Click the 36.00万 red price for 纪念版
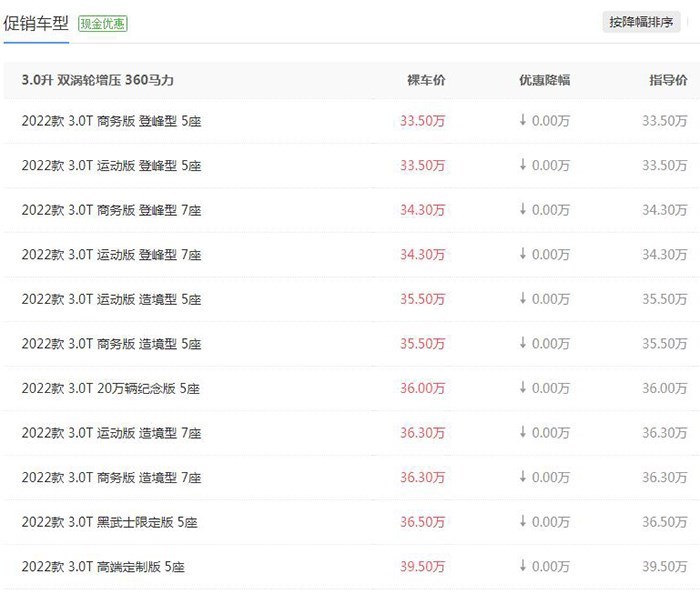This screenshot has width=700, height=594. pyautogui.click(x=422, y=388)
